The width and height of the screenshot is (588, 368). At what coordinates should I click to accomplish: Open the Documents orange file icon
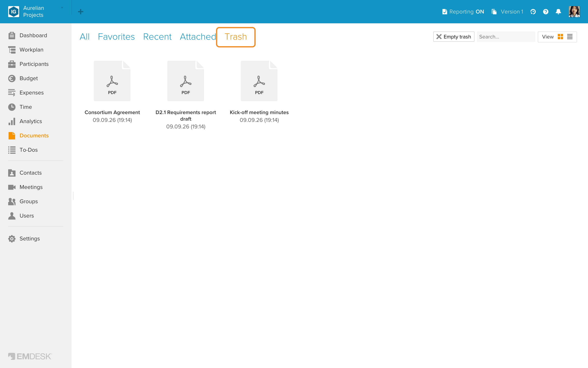pos(12,136)
